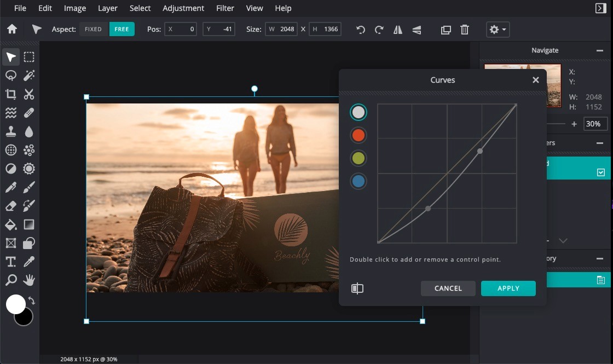This screenshot has width=613, height=364.
Task: Select the Text tool
Action: pos(10,262)
